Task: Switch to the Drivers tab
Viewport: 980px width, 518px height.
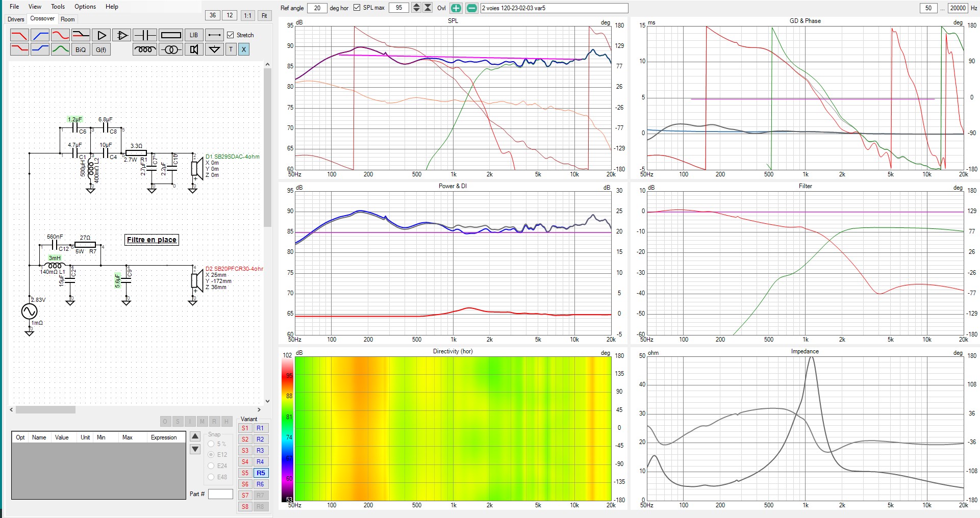Action: click(16, 19)
